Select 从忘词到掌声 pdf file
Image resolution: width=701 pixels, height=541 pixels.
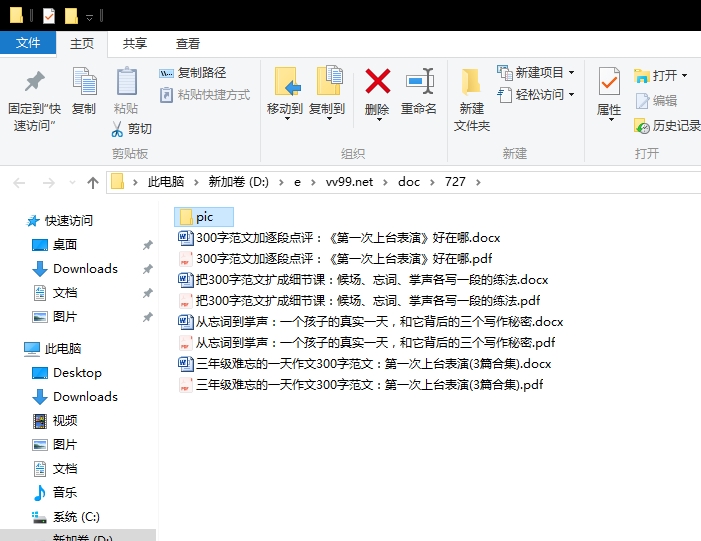tap(367, 342)
